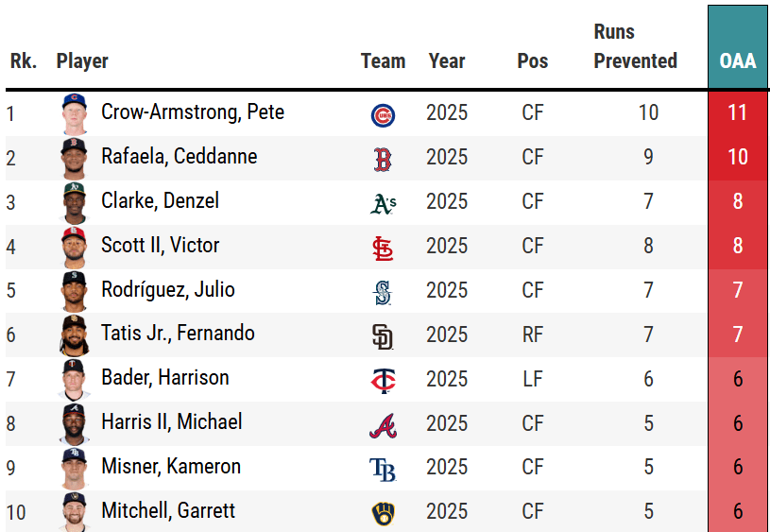Click the Chicago Cubs team logo
This screenshot has height=532, width=770.
[383, 114]
